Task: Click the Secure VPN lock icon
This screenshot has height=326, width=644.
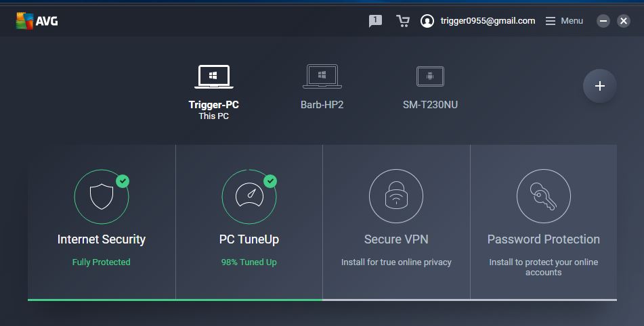Action: 396,196
